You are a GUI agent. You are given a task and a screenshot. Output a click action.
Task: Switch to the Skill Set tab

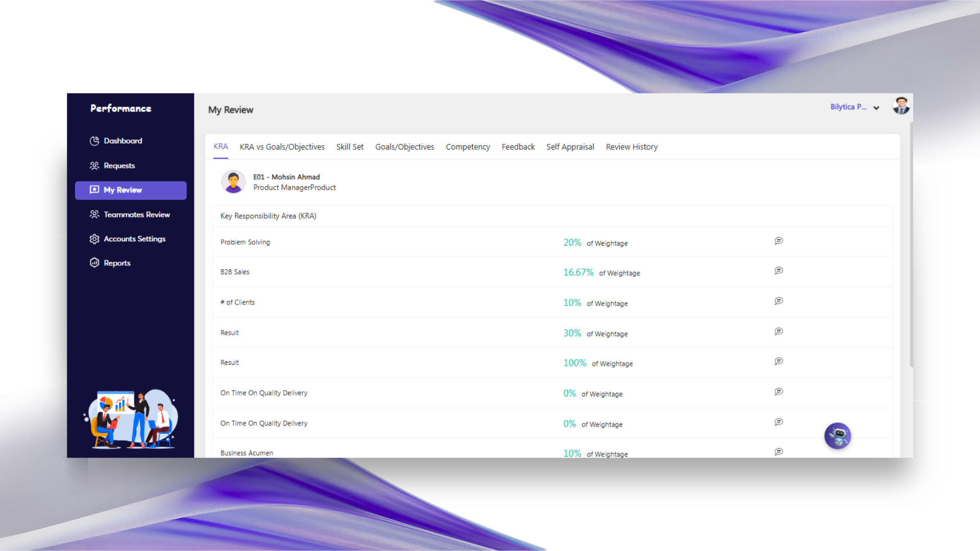[x=350, y=147]
